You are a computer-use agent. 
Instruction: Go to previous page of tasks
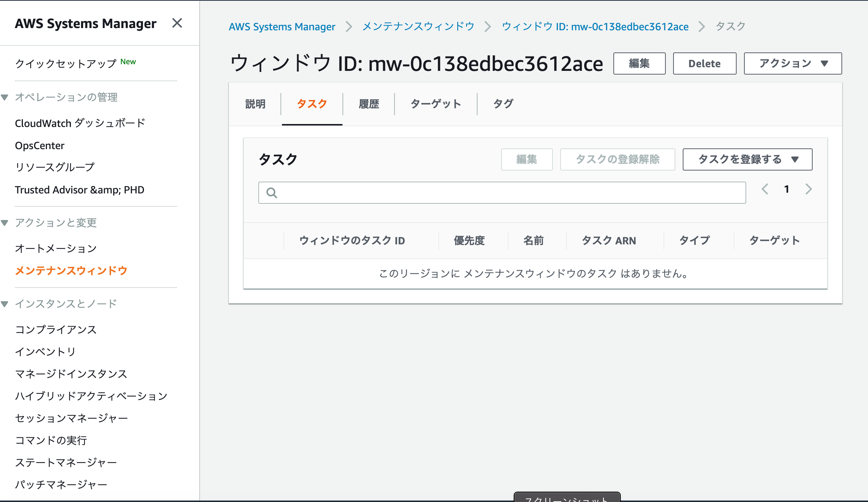[x=765, y=189]
